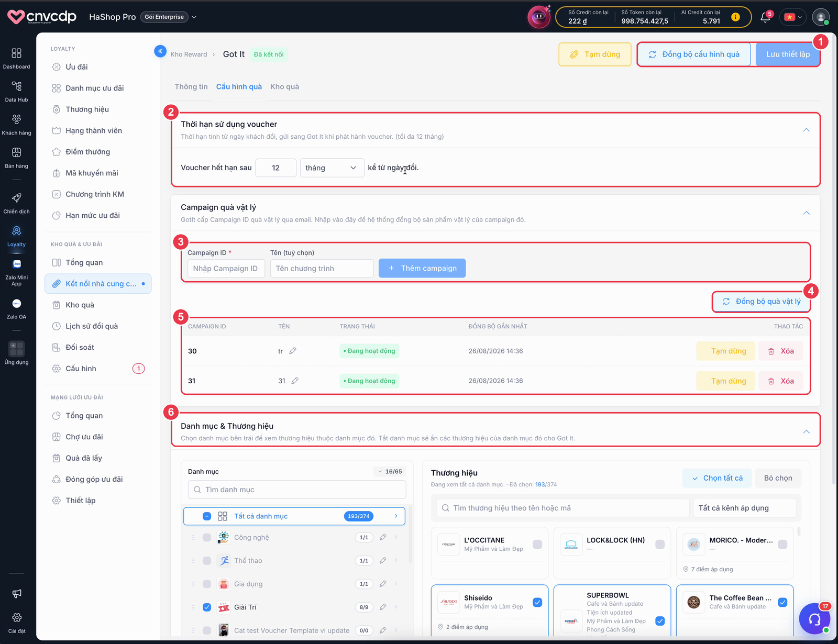Screen dimensions: 838x644
Task: Uncheck the Giải Trí category checkbox
Action: tap(207, 607)
